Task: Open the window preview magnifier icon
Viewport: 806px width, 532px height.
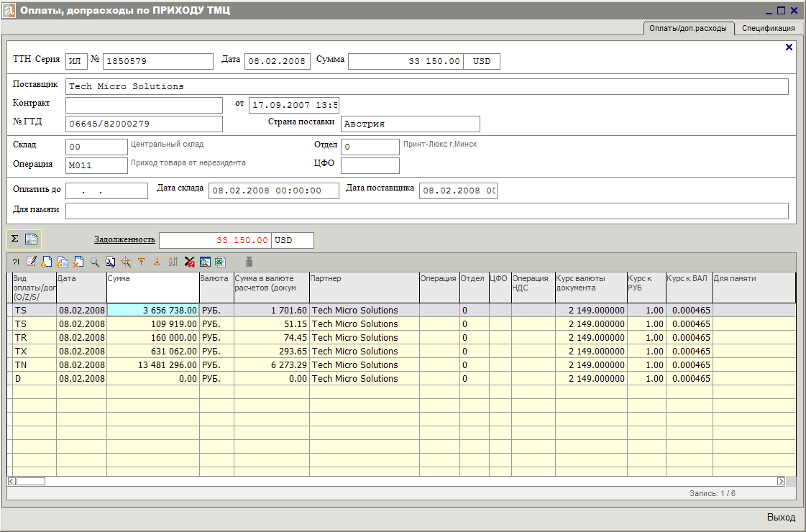Action: (x=205, y=262)
